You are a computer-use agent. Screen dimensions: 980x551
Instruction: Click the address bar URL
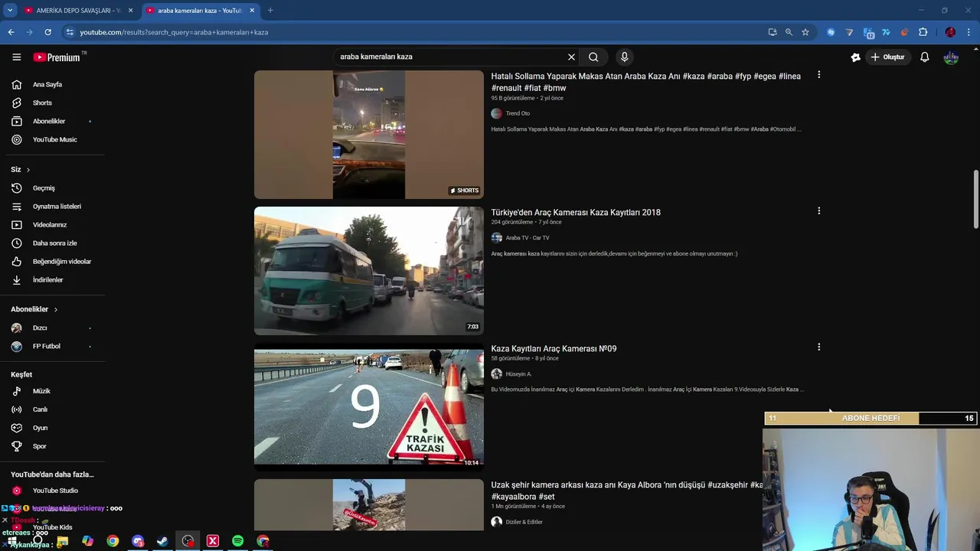pos(174,32)
